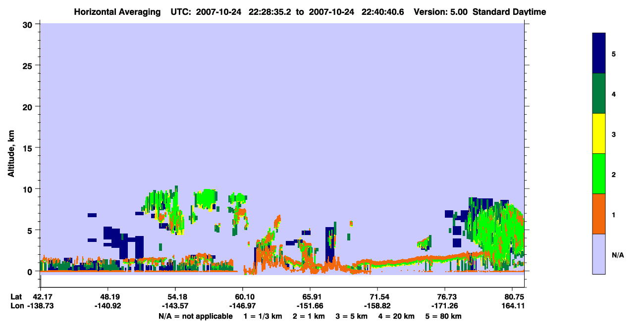Click the longitude value -143.57

[175, 306]
